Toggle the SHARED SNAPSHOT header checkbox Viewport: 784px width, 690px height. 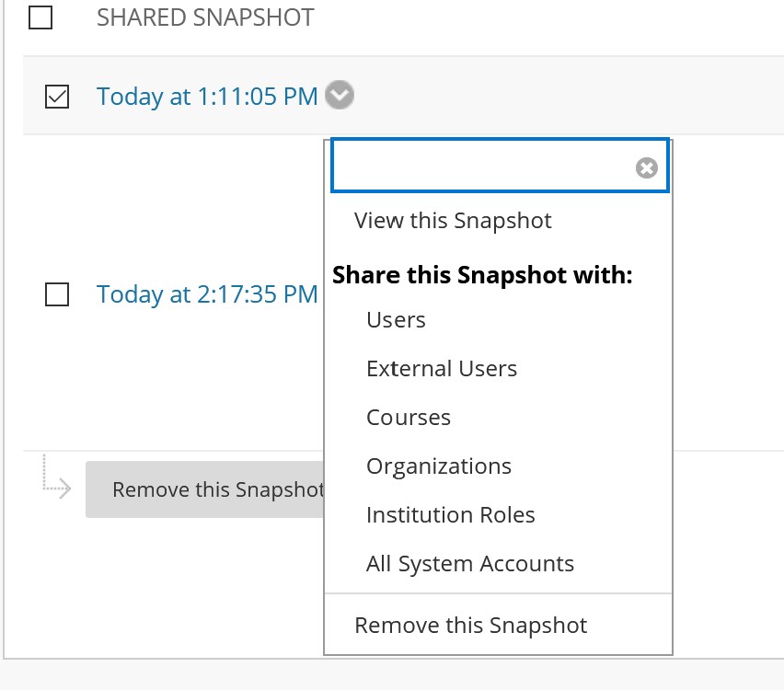(40, 17)
